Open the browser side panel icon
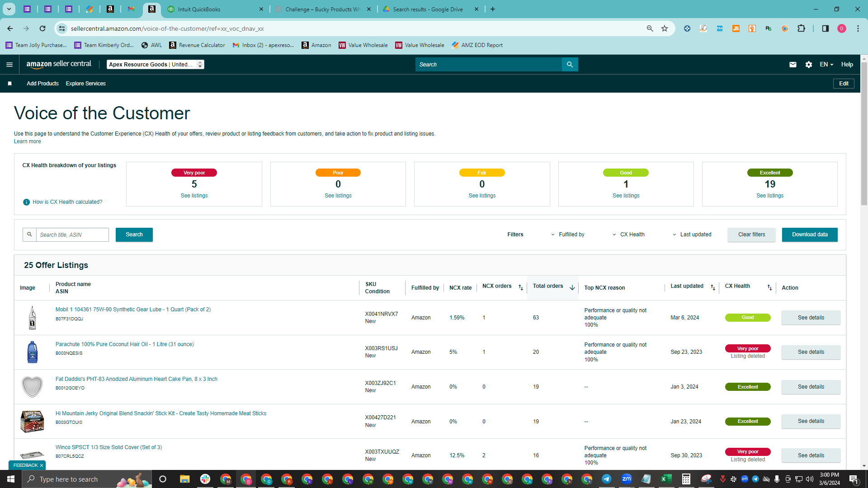The height and width of the screenshot is (488, 868). coord(825,28)
